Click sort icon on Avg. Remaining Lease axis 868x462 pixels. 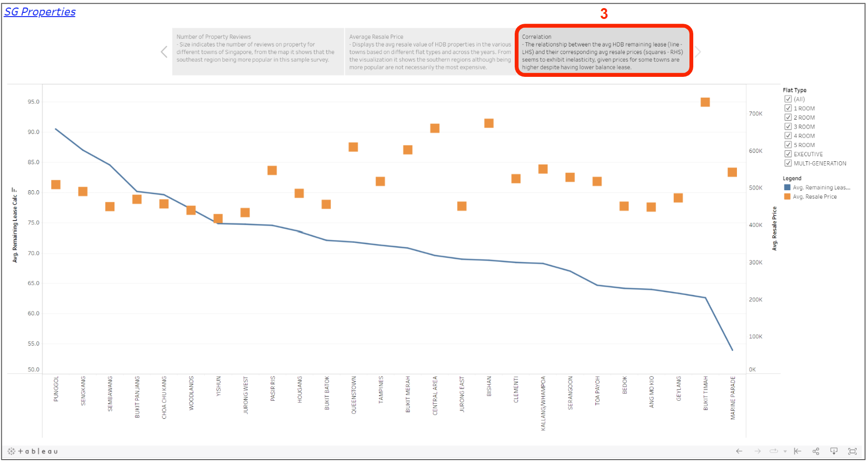click(14, 189)
